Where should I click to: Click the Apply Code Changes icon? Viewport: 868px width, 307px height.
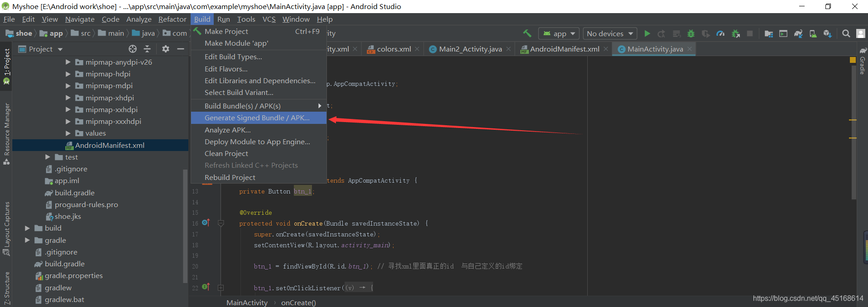click(x=676, y=33)
